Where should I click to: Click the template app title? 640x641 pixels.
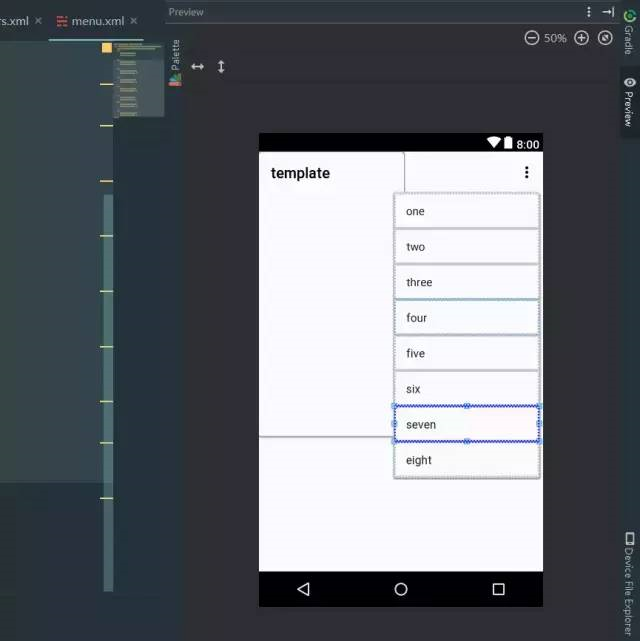click(x=300, y=173)
